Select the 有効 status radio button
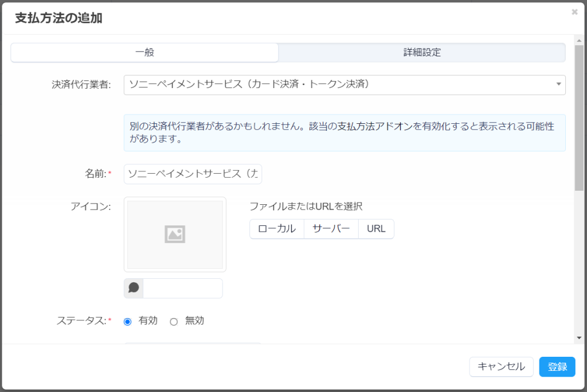Viewport: 587px width, 392px height. coord(127,322)
